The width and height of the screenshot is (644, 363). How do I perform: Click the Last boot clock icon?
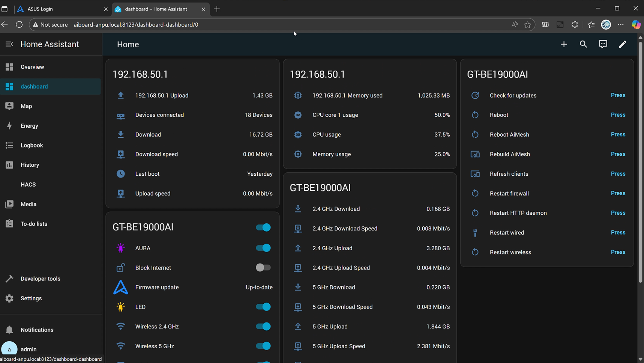pyautogui.click(x=120, y=174)
